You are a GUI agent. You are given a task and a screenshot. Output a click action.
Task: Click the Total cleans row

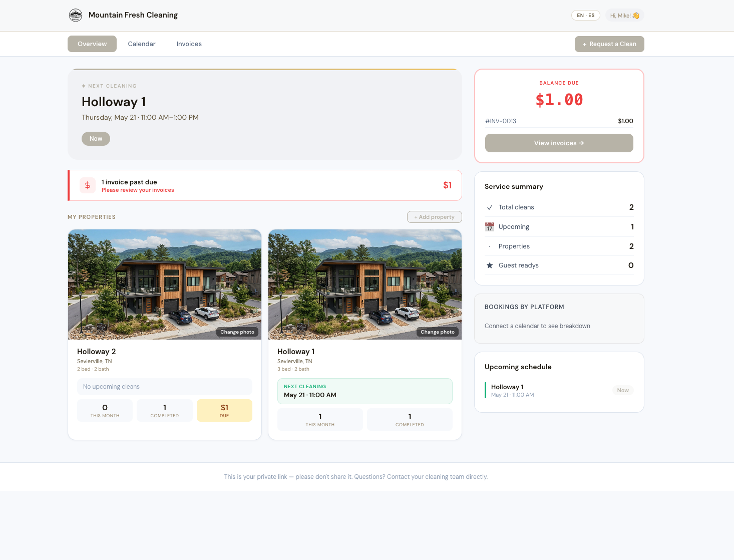tap(559, 207)
